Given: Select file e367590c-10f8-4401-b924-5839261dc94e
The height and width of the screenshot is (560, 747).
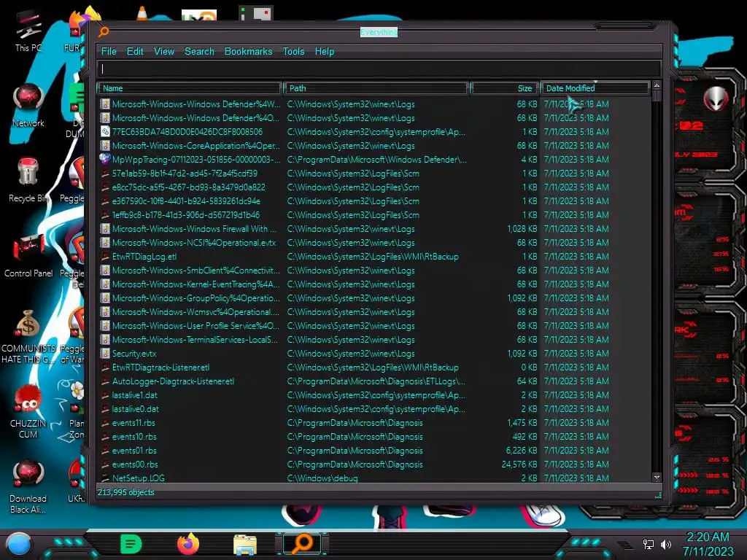Looking at the screenshot, I should (186, 201).
